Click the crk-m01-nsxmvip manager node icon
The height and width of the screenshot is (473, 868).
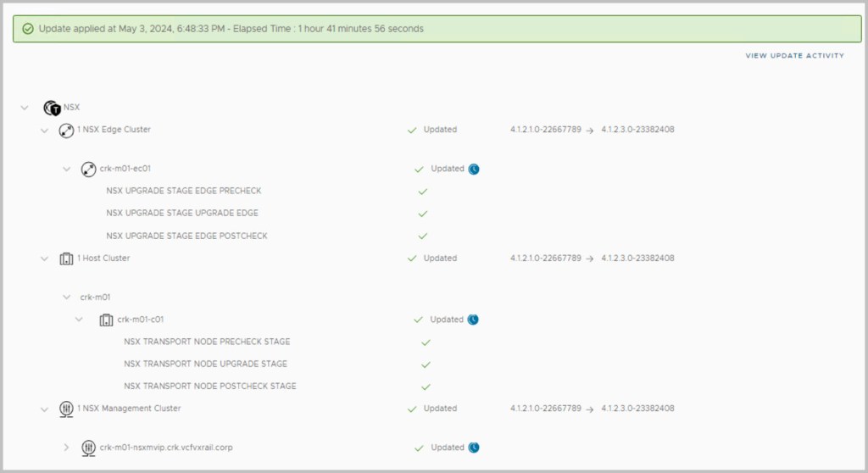(x=88, y=448)
